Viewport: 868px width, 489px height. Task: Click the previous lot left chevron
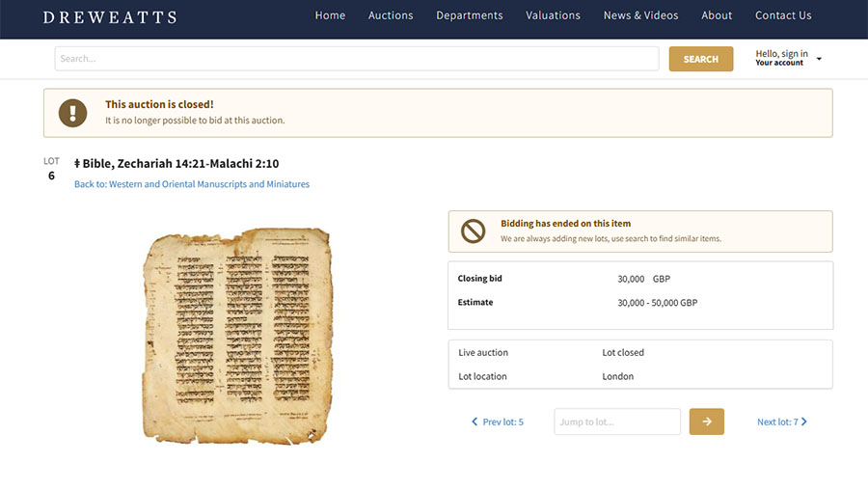475,421
